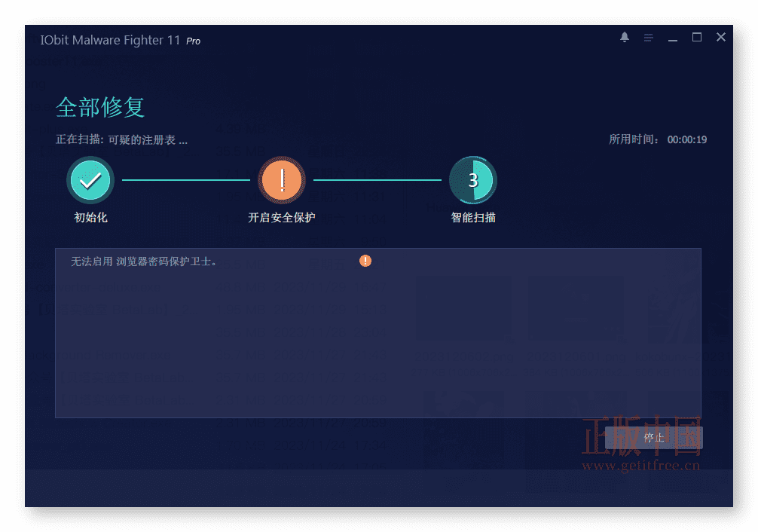Screen dimensions: 758x532
Task: Open the notification bell icon
Action: point(624,37)
